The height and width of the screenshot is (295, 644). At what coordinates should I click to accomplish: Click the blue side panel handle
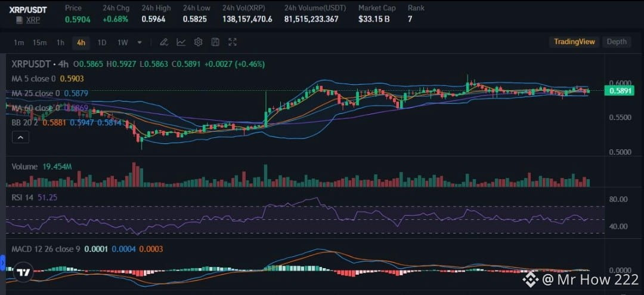[2, 263]
